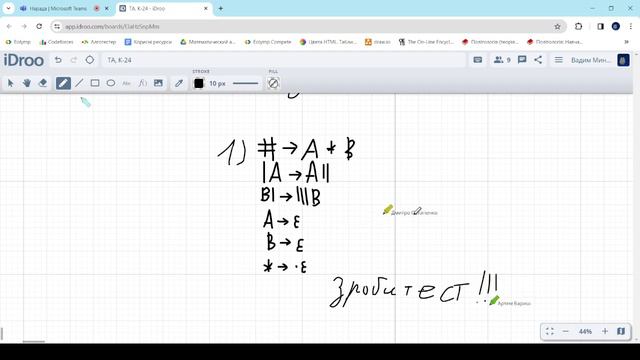This screenshot has height=360, width=640.
Task: Open the board minimap icon
Action: (x=621, y=331)
